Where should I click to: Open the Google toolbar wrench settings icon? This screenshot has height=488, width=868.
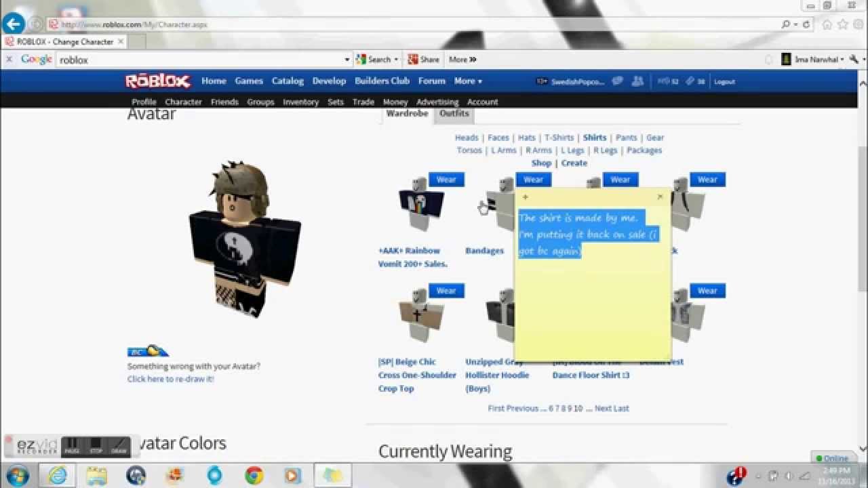coord(854,60)
